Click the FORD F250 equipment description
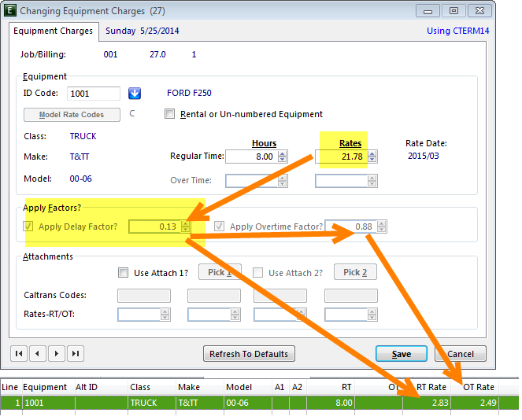Screen dimensions: 522x420 (189, 93)
